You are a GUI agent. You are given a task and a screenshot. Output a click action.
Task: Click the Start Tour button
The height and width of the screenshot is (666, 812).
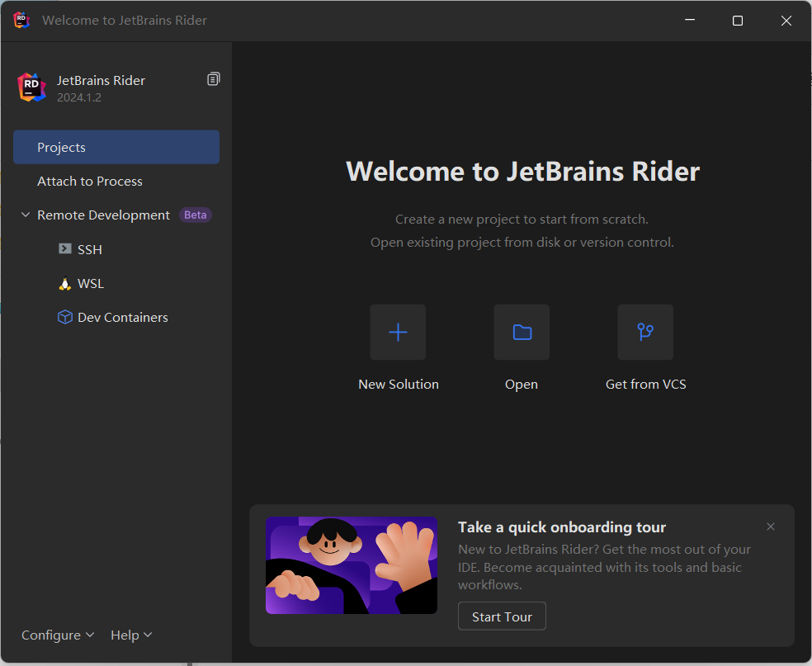[502, 616]
